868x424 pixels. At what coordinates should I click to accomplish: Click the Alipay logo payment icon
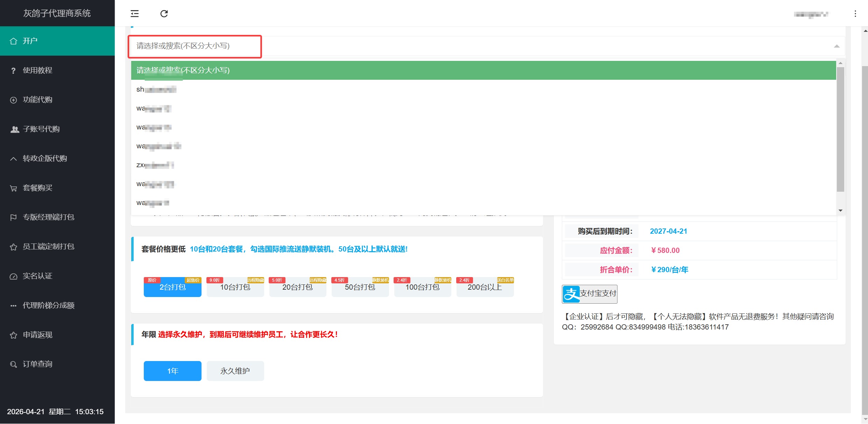pyautogui.click(x=571, y=294)
